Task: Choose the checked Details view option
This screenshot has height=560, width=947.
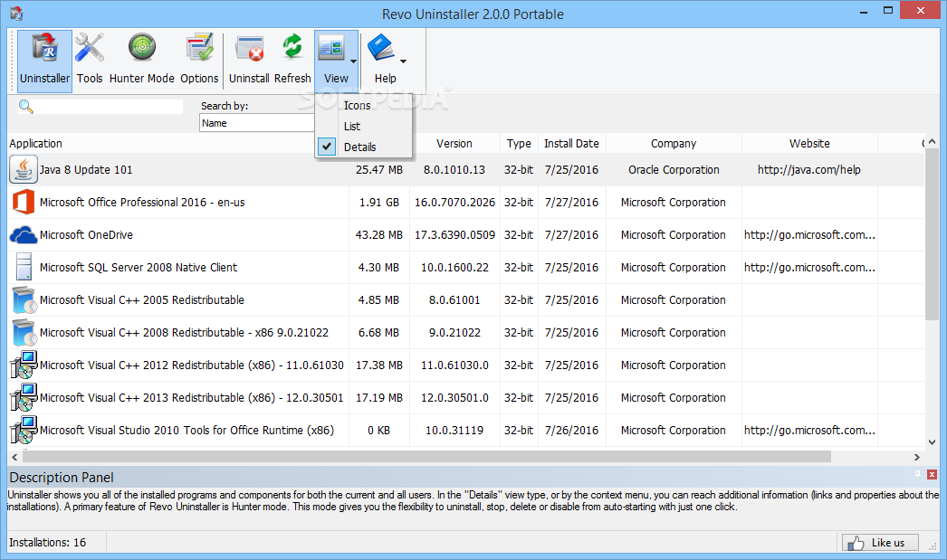Action: 364,147
